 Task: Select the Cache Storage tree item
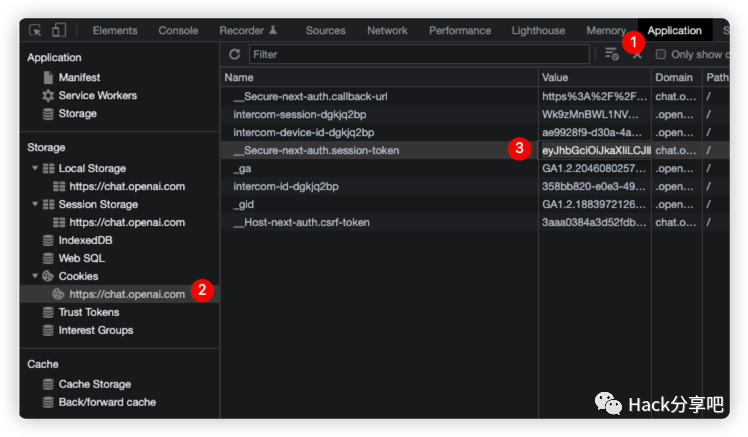coord(94,384)
